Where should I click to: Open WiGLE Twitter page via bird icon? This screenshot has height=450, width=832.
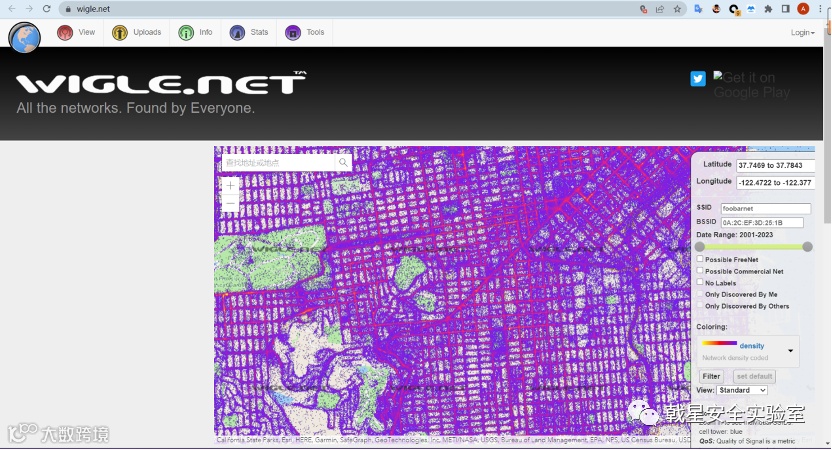(698, 79)
